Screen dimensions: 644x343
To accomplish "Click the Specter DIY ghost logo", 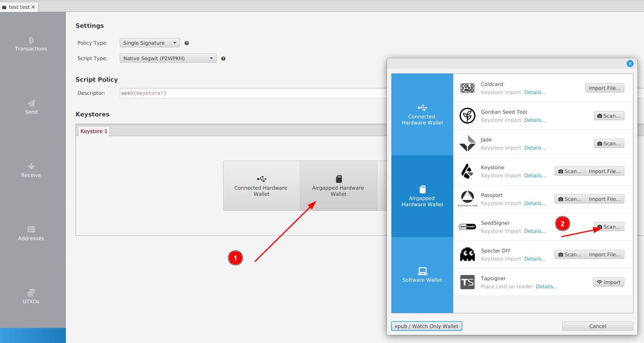I will click(x=467, y=254).
